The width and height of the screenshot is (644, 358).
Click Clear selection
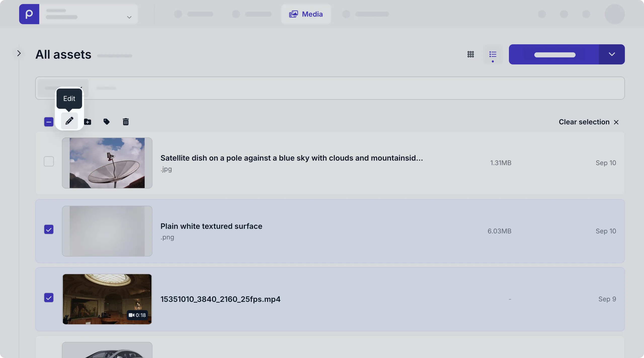(584, 122)
